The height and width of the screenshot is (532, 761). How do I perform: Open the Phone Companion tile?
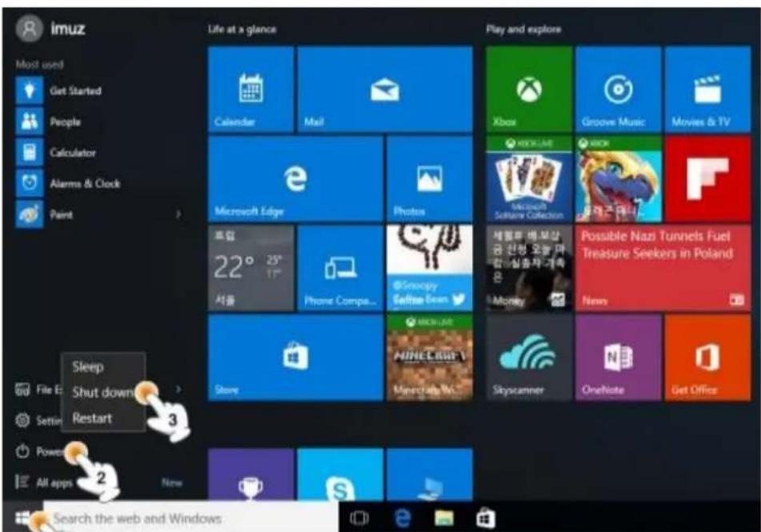point(340,268)
